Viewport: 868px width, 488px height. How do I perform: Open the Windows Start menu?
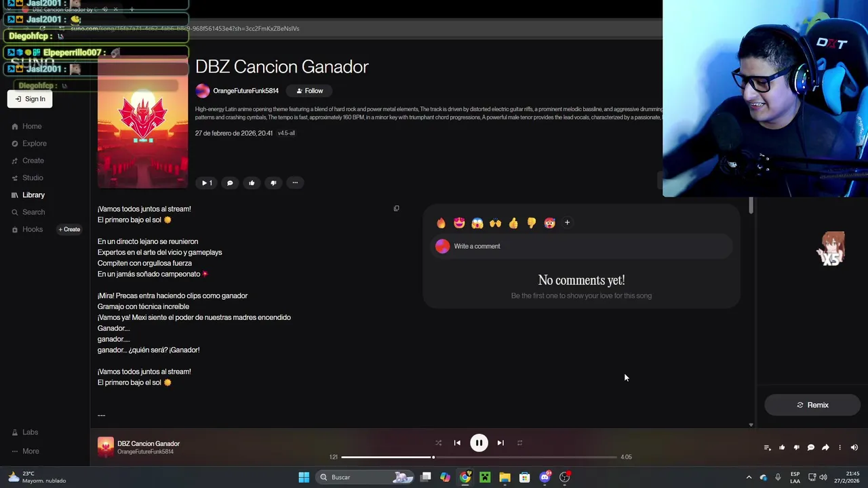[304, 477]
